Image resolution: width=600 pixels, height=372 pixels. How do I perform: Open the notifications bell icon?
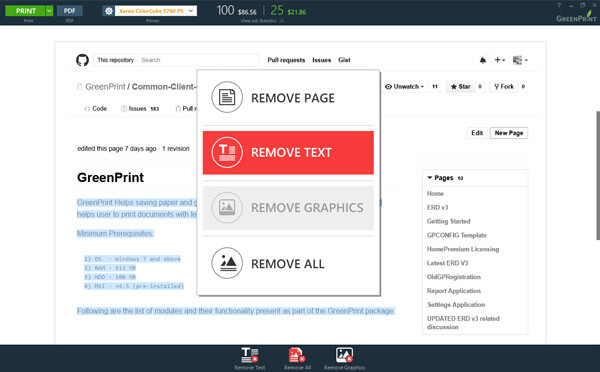[483, 60]
